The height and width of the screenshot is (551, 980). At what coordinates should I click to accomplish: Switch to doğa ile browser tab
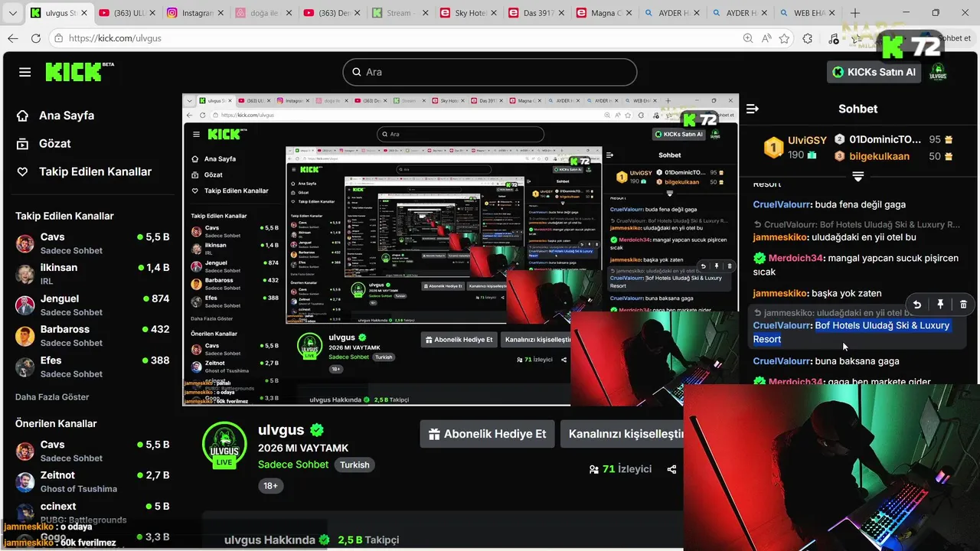(x=263, y=13)
